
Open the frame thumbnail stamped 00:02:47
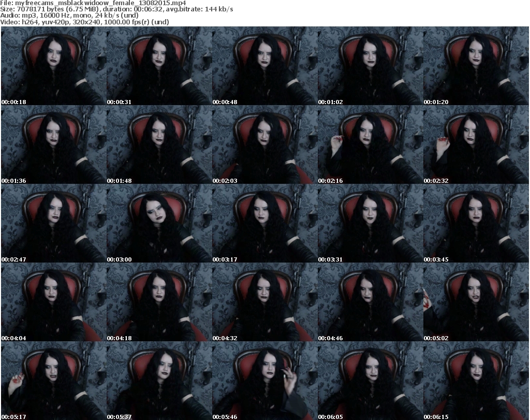pos(54,223)
